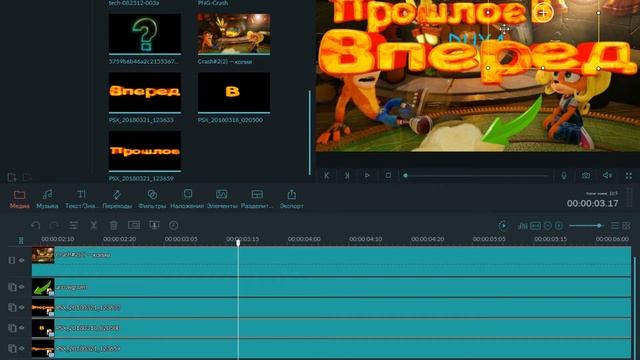This screenshot has width=640, height=360.
Task: Open the Переходы transitions tab
Action: pos(117,199)
